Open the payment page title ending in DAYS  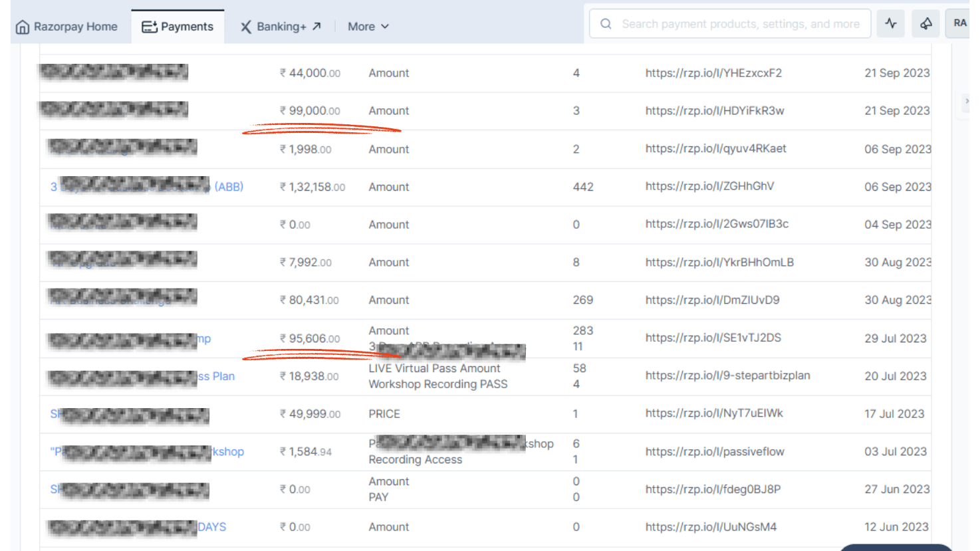point(212,527)
